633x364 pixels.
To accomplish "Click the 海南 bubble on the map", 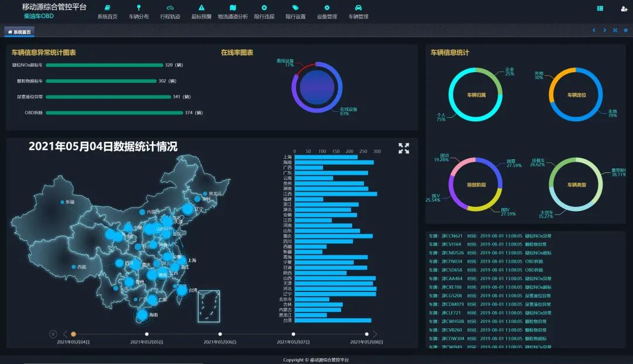I will click(142, 315).
